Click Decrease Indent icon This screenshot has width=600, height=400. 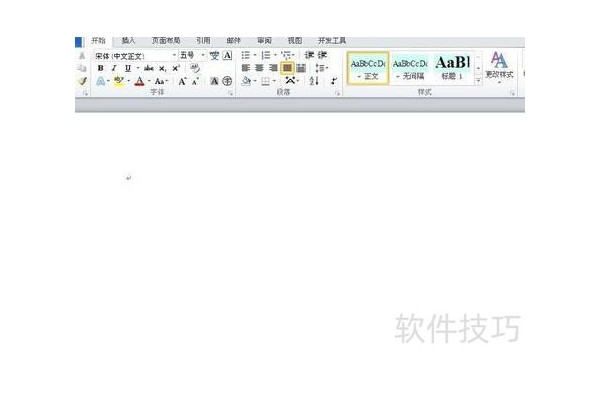309,55
